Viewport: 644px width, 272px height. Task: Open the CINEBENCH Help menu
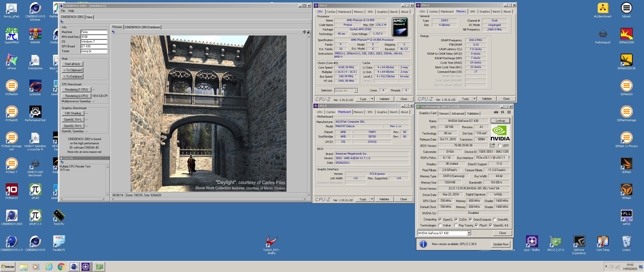point(71,11)
